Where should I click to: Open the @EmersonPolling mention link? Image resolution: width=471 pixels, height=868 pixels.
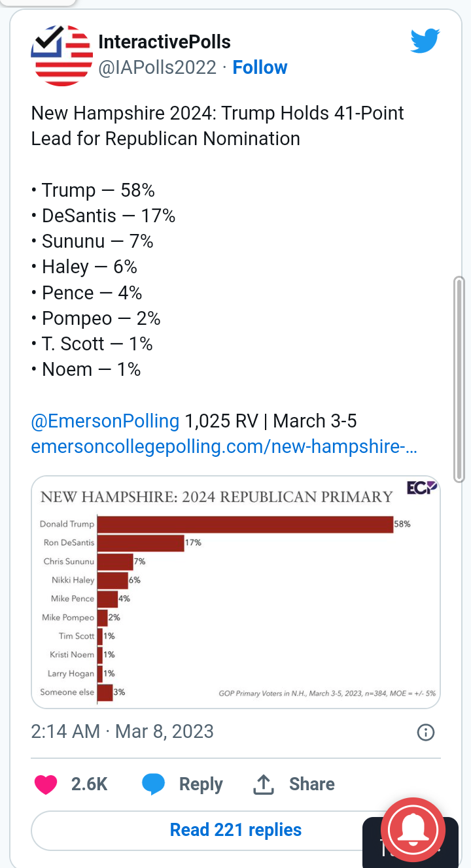105,421
